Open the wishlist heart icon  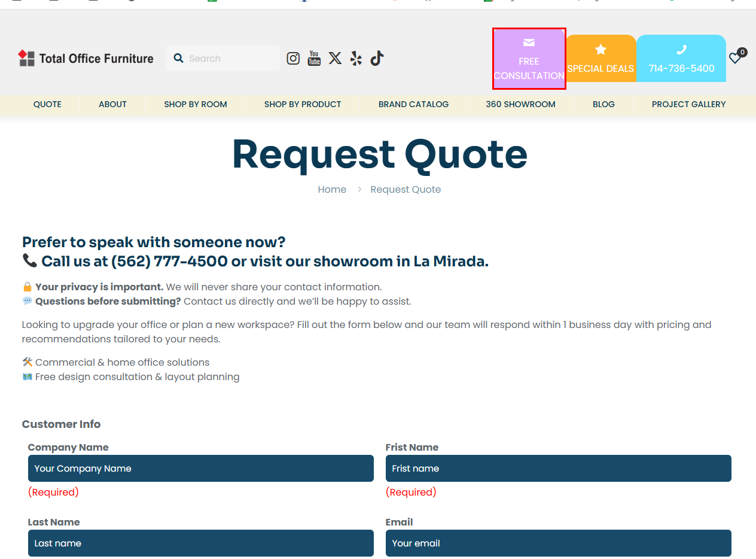735,58
